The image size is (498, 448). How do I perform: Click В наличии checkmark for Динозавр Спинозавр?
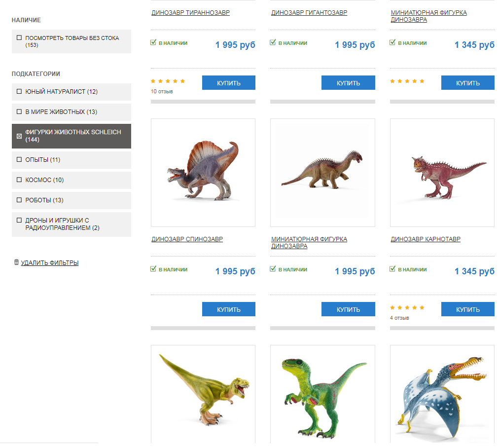click(x=153, y=269)
